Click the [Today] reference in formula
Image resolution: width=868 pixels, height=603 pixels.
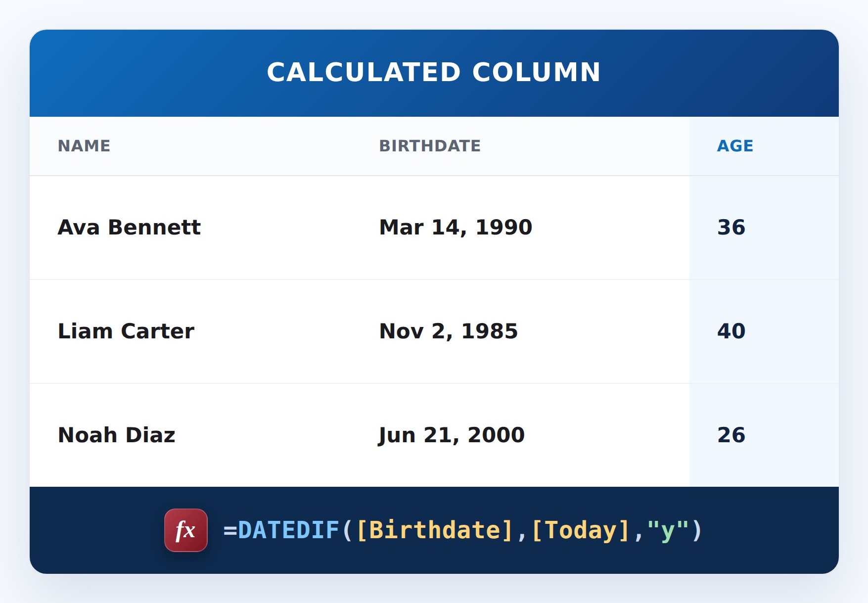pyautogui.click(x=581, y=530)
